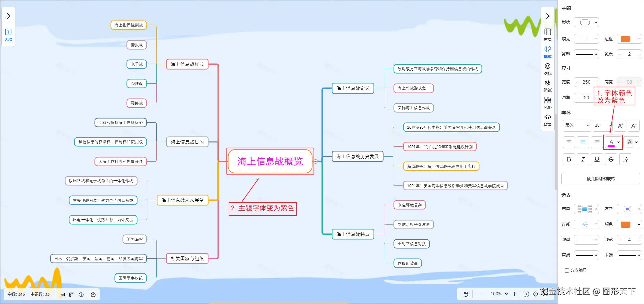Open the font size 28 dropdown
Viewport: 644px width, 304px height.
point(602,125)
